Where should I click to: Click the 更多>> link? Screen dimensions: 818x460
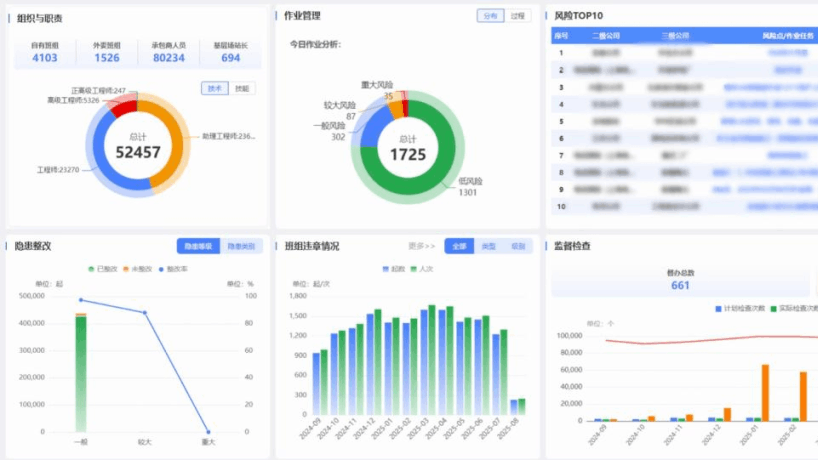pos(422,246)
